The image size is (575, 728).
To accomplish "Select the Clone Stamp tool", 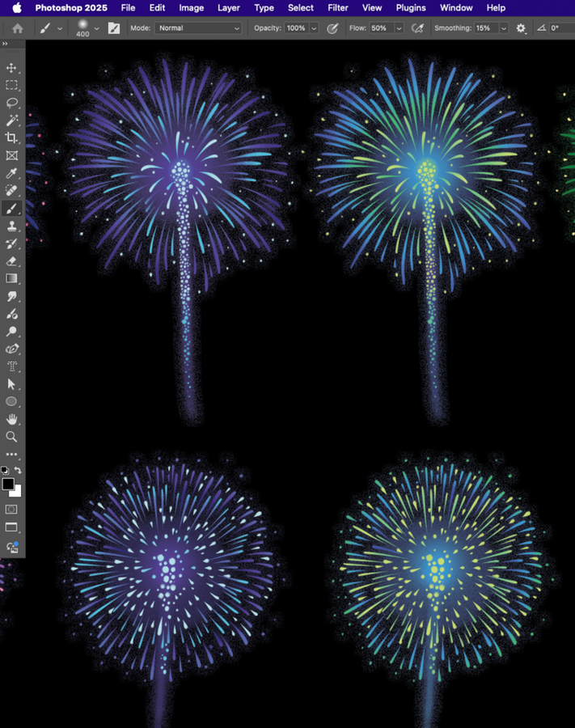I will pos(11,226).
